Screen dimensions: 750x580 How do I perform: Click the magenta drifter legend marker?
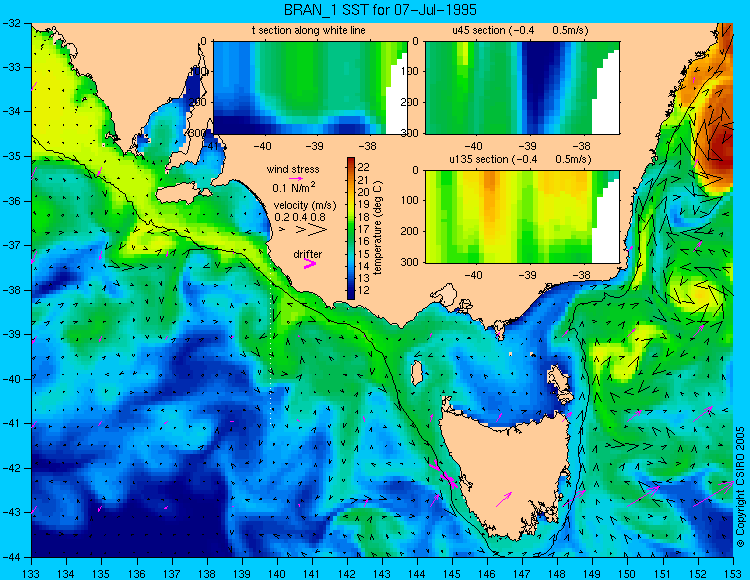[310, 264]
